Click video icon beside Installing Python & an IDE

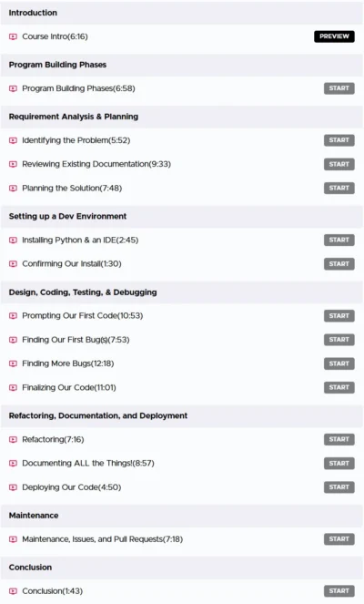(x=13, y=241)
